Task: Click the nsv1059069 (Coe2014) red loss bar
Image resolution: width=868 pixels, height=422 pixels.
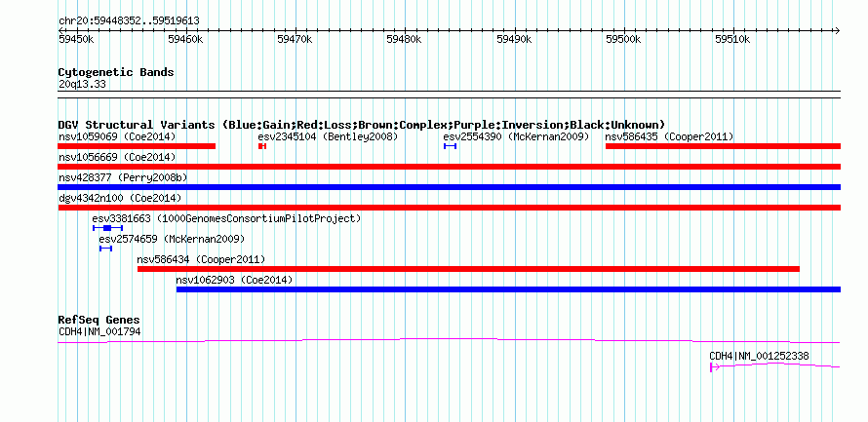Action: pyautogui.click(x=137, y=146)
